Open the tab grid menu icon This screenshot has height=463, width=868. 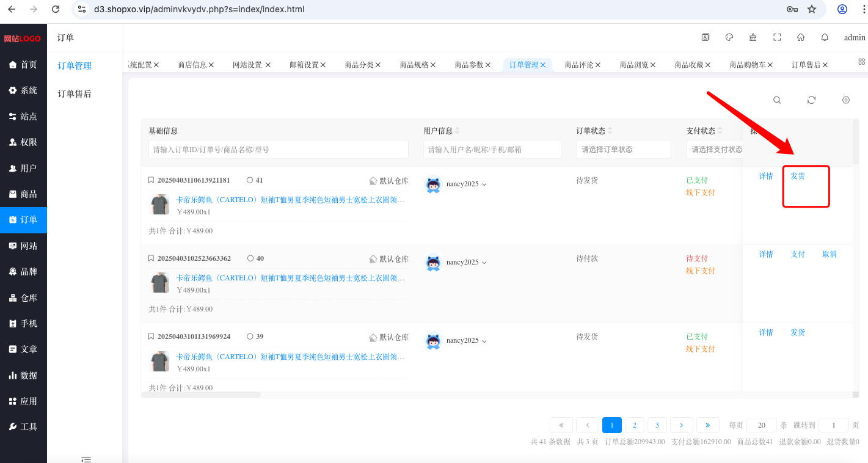[x=861, y=62]
